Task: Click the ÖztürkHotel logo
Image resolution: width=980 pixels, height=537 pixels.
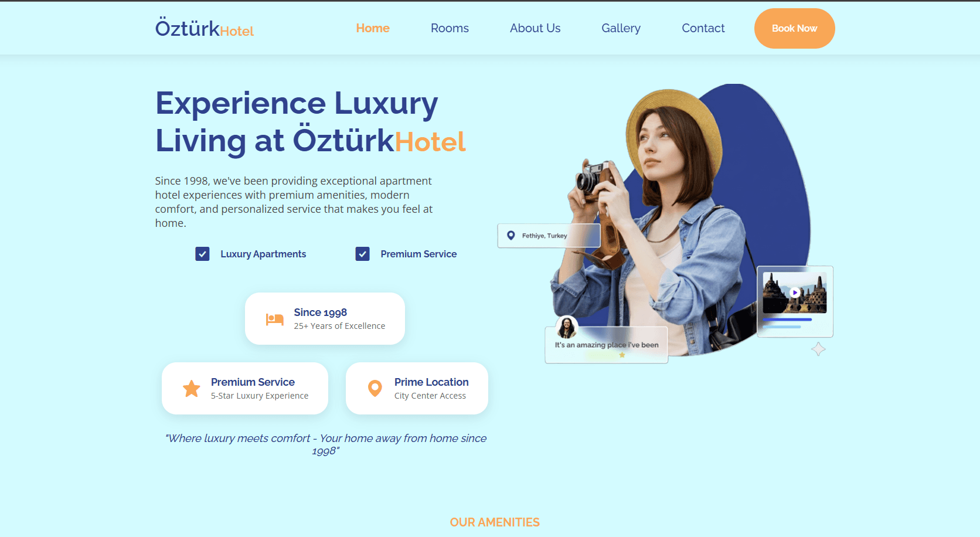Action: pyautogui.click(x=205, y=28)
